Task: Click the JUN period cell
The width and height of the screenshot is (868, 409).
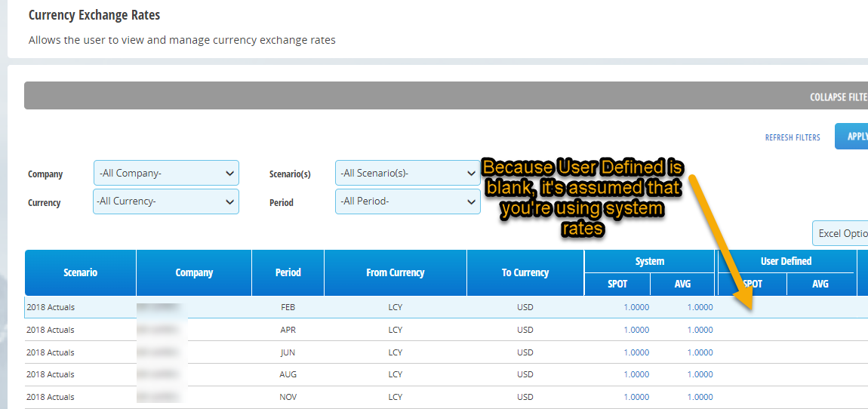Action: point(288,352)
